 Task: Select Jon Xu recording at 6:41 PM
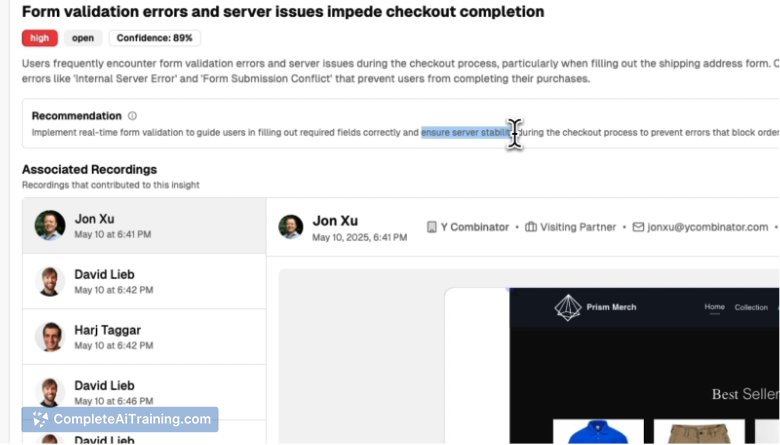pyautogui.click(x=144, y=226)
